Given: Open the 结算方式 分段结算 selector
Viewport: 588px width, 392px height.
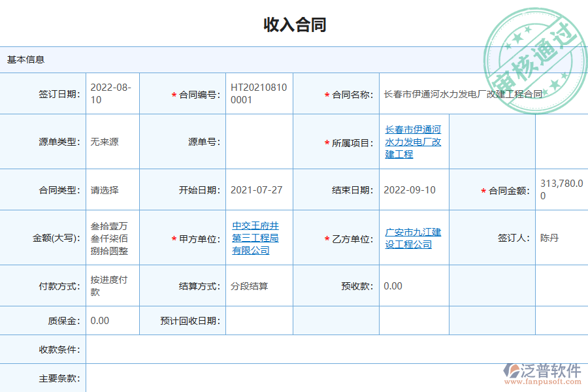Looking at the screenshot, I should pos(248,286).
